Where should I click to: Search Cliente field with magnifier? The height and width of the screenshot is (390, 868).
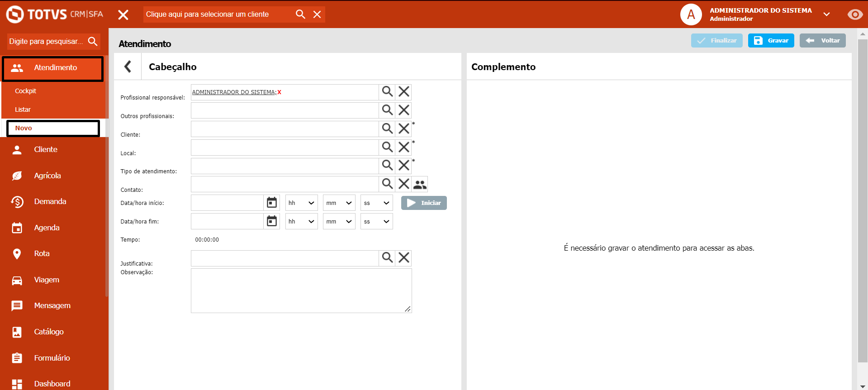click(x=387, y=128)
